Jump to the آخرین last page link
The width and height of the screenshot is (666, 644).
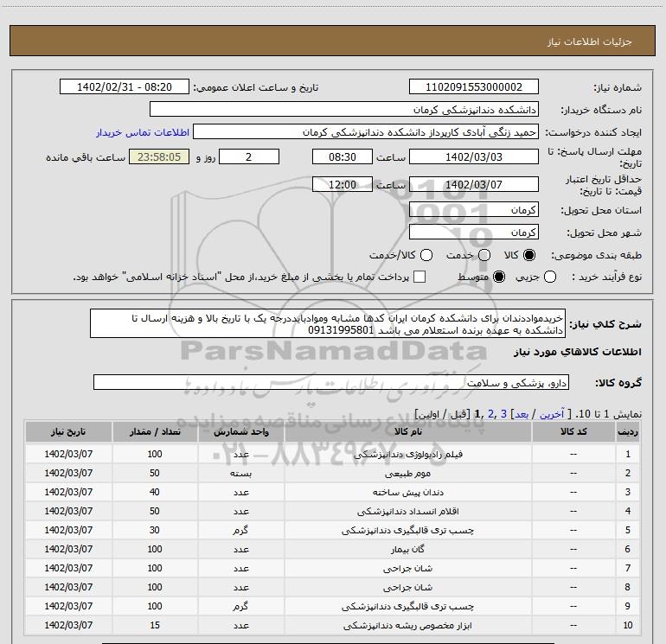click(552, 414)
